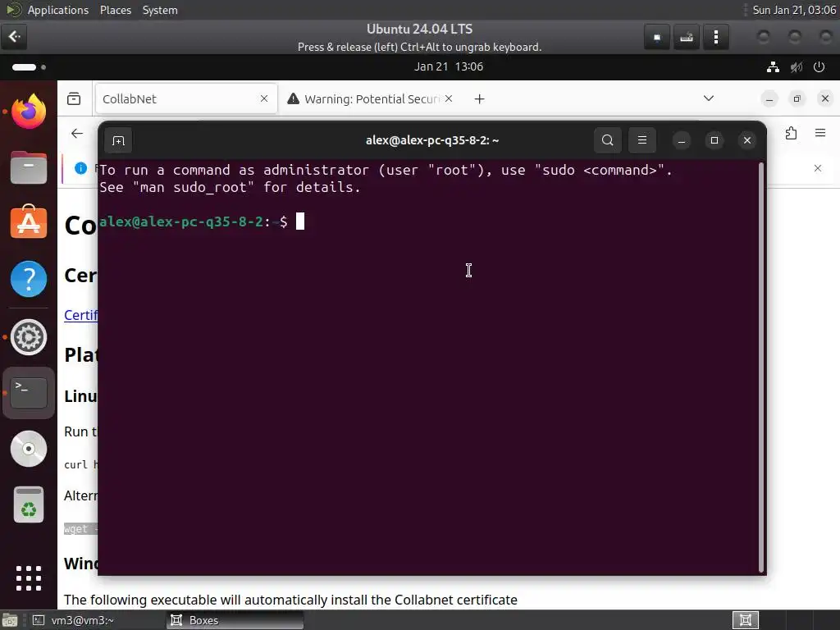The width and height of the screenshot is (840, 630).
Task: Dismiss the Firefox notification bar
Action: pos(818,168)
